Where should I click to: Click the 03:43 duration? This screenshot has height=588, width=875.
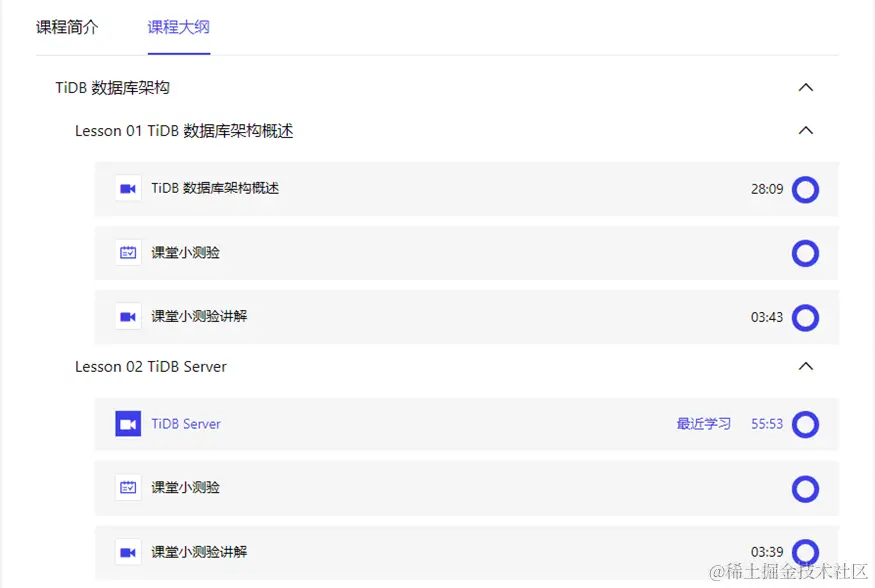(767, 317)
